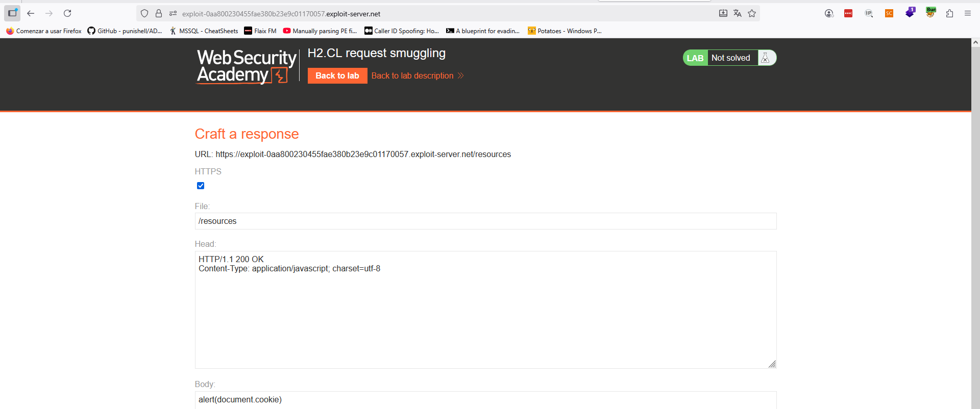Open the page translation icon
This screenshot has width=980, height=409.
point(738,14)
